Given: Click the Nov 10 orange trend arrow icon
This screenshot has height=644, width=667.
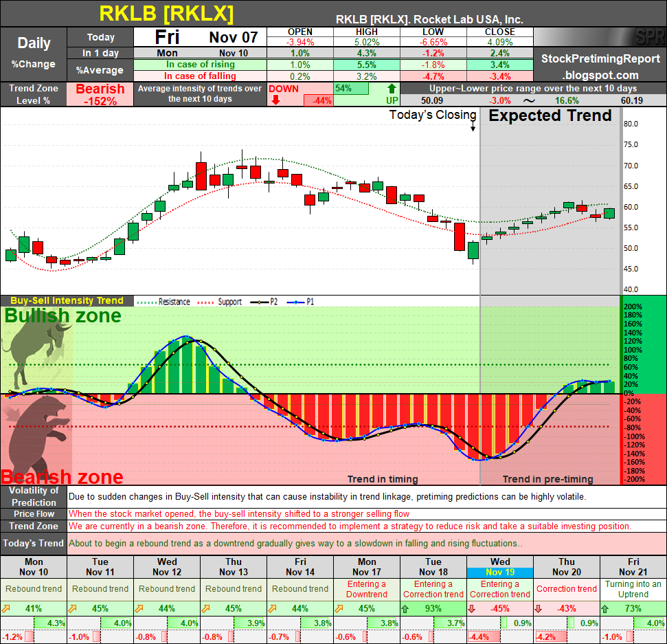Looking at the screenshot, I should pyautogui.click(x=6, y=609).
